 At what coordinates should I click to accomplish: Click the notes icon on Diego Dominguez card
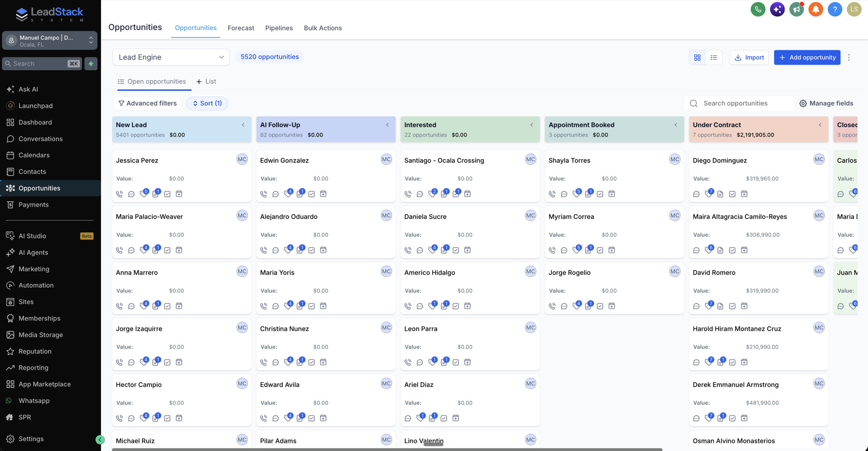click(720, 194)
